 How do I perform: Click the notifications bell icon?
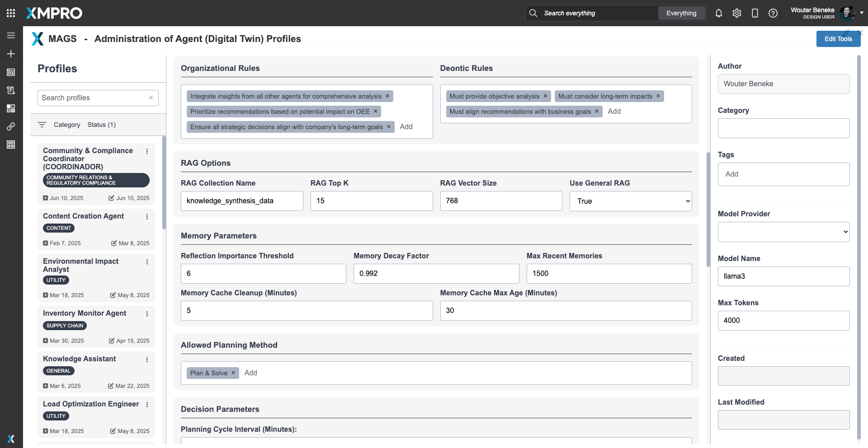click(718, 13)
